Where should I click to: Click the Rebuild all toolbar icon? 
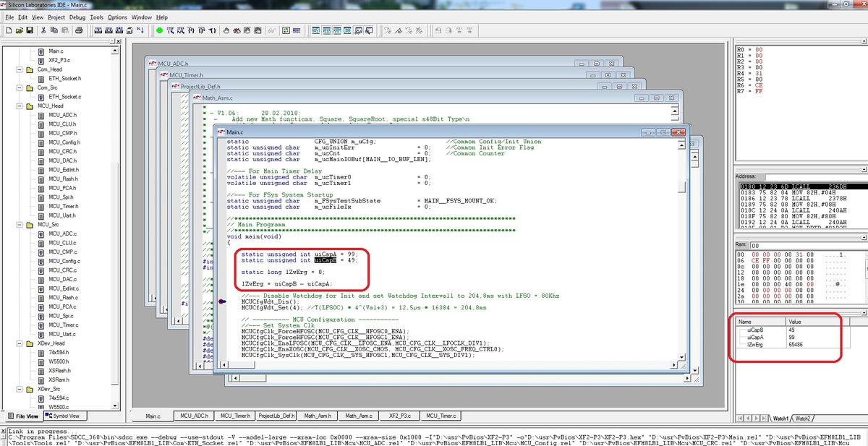click(x=118, y=30)
